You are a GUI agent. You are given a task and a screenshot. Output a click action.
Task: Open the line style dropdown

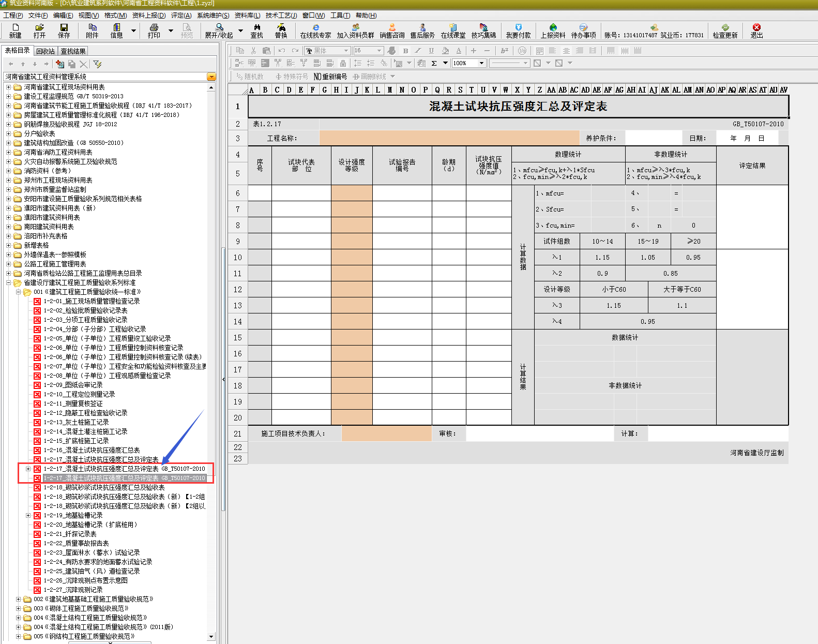pos(525,63)
